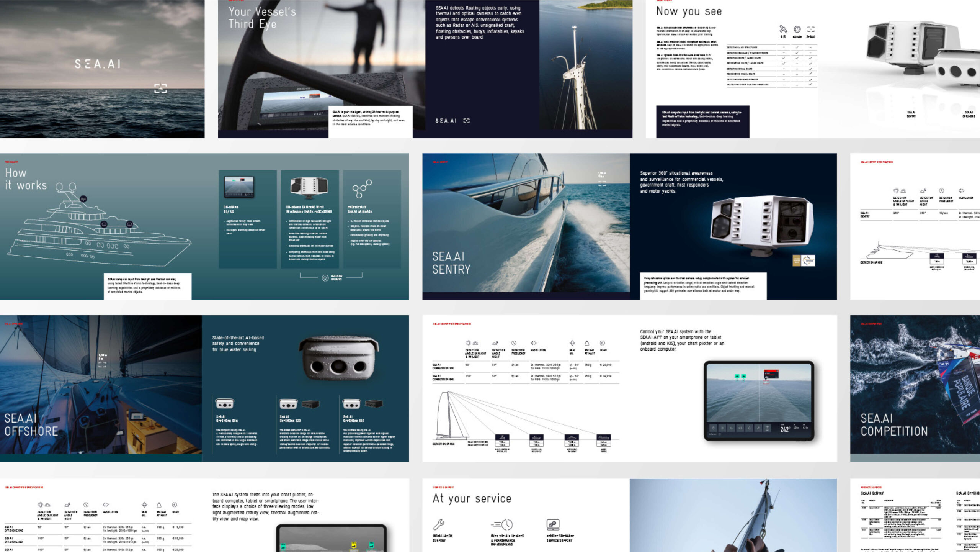Click the motorboat detection range icon
The image size is (980, 552).
(x=572, y=438)
